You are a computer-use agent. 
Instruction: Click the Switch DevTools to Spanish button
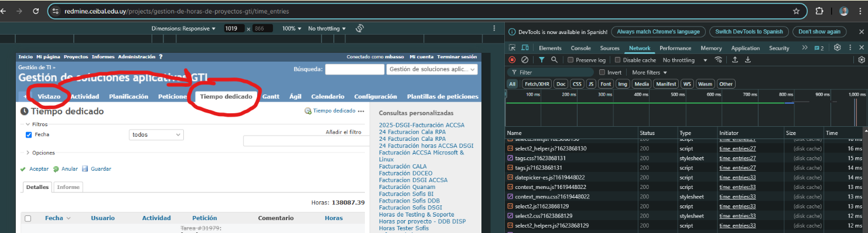(749, 32)
